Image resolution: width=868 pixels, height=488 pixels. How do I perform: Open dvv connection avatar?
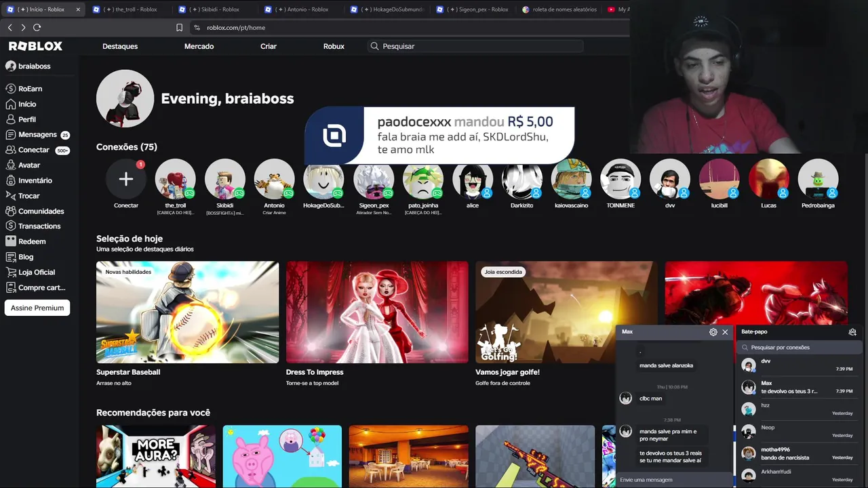click(x=670, y=179)
